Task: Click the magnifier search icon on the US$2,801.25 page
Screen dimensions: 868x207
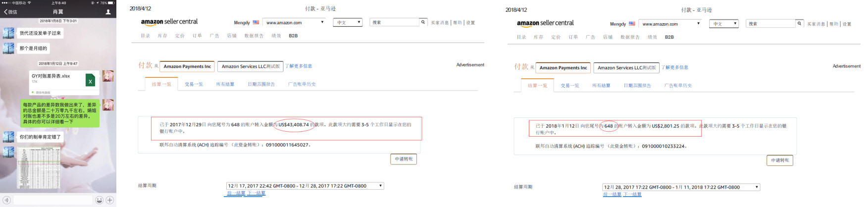Action: point(799,24)
